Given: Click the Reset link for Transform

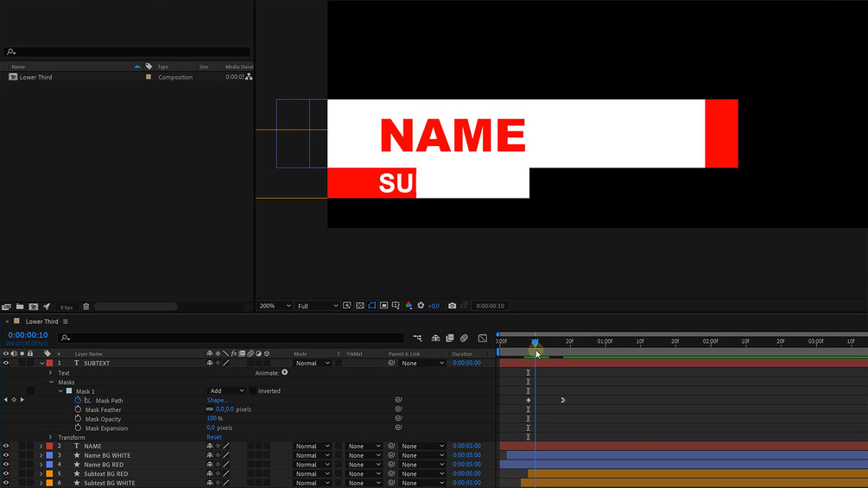Looking at the screenshot, I should tap(214, 437).
